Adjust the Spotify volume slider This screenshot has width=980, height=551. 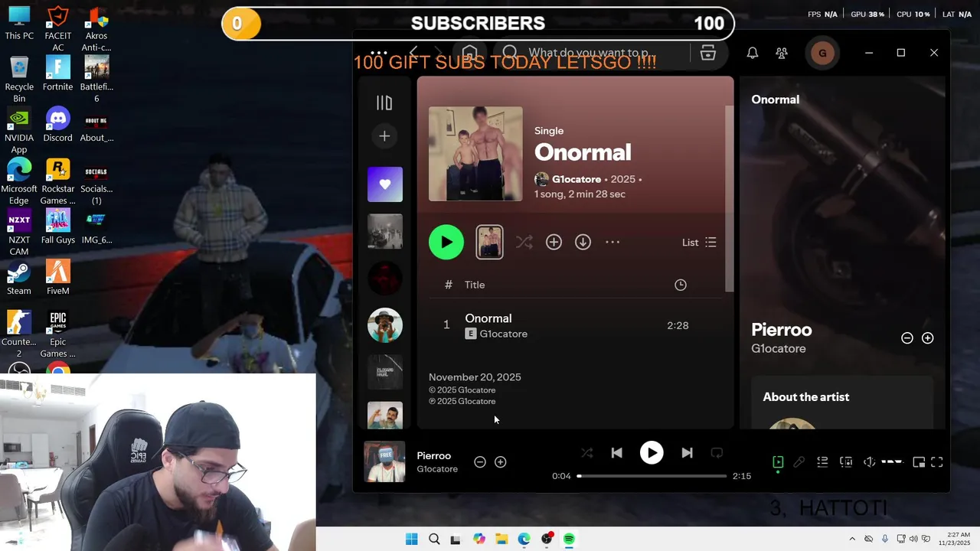pos(892,462)
